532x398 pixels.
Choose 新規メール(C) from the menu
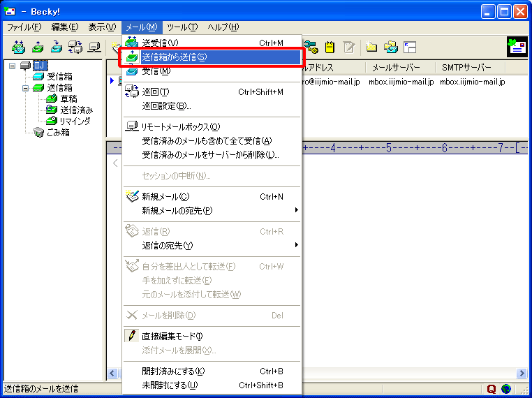point(212,197)
